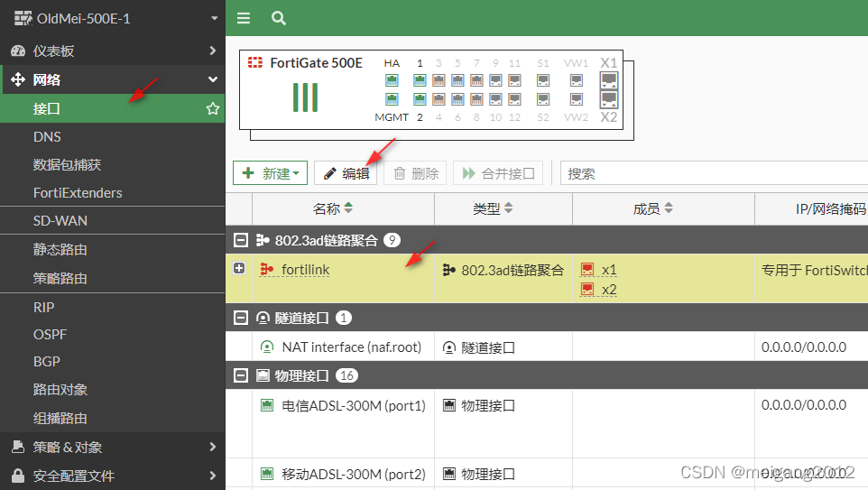Select 电信ADSL-300M (port1) row
Image resolution: width=868 pixels, height=490 pixels.
pyautogui.click(x=547, y=423)
